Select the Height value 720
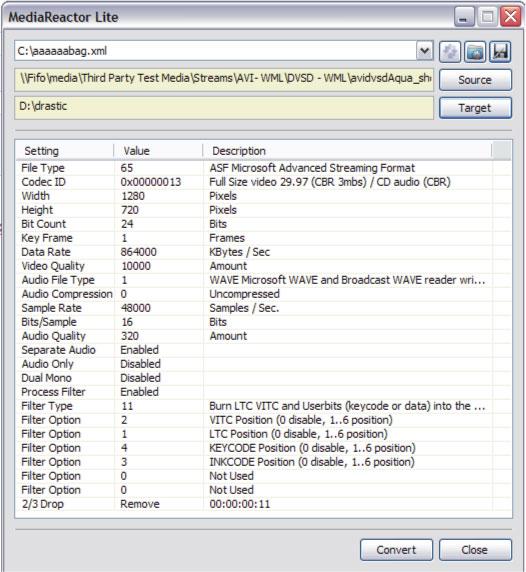The image size is (526, 572). pos(130,210)
